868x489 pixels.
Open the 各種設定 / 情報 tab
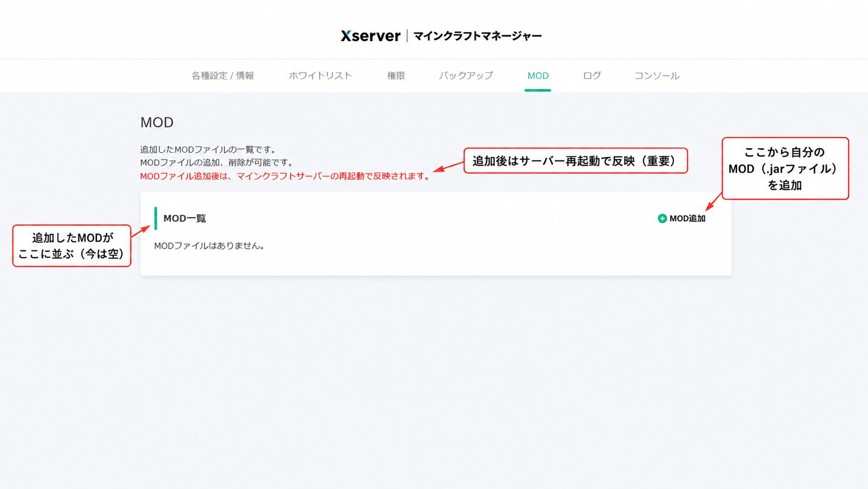point(223,76)
